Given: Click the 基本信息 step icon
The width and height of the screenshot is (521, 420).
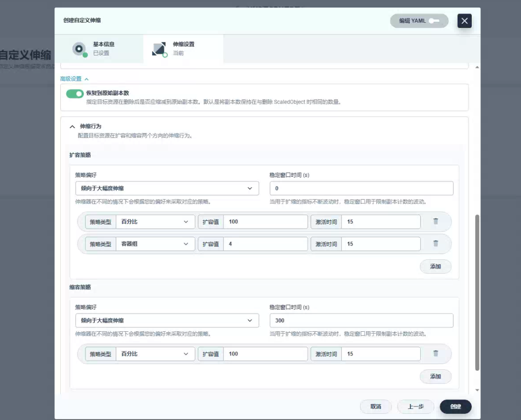Looking at the screenshot, I should coord(80,49).
